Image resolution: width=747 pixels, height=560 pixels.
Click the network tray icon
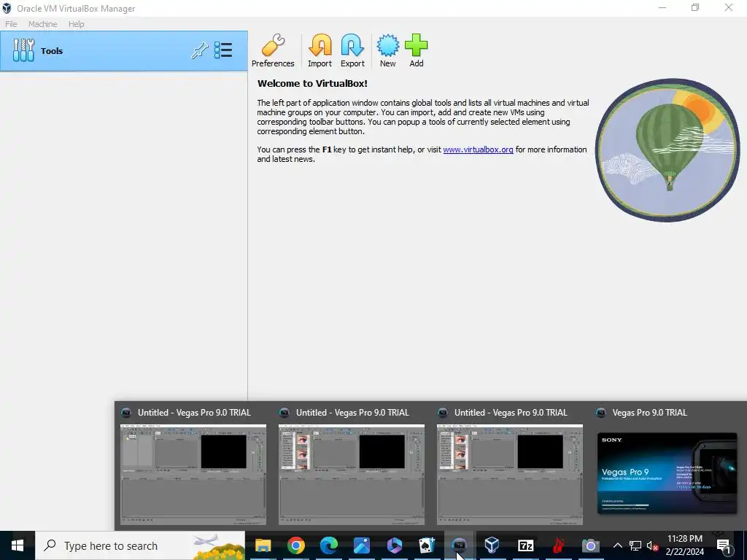(635, 545)
